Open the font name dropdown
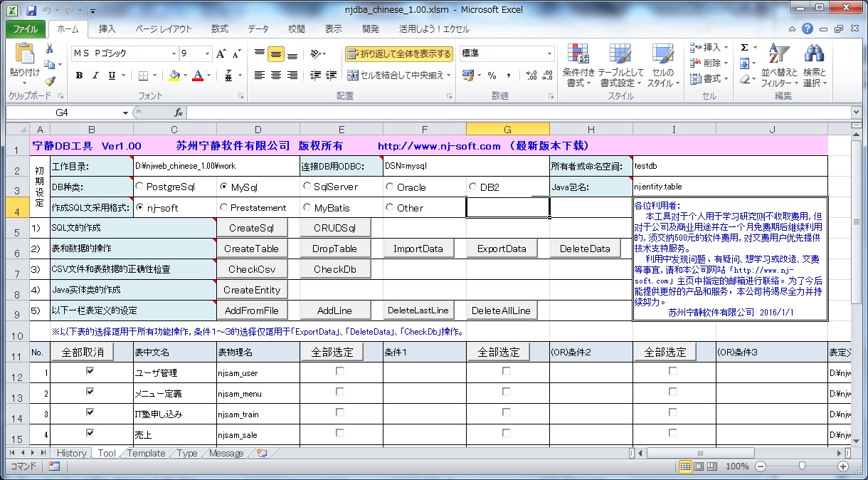This screenshot has width=868, height=480. tap(174, 54)
